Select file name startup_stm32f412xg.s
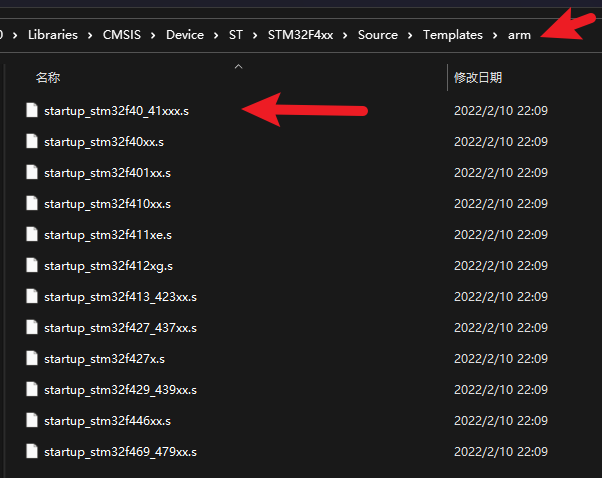Image resolution: width=602 pixels, height=478 pixels. click(x=109, y=266)
